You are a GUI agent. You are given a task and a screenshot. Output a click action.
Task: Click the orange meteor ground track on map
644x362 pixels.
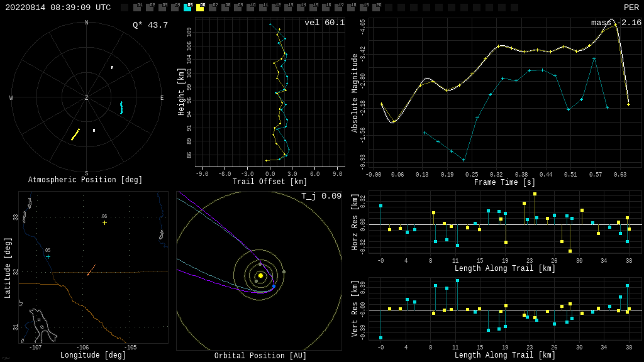click(91, 270)
